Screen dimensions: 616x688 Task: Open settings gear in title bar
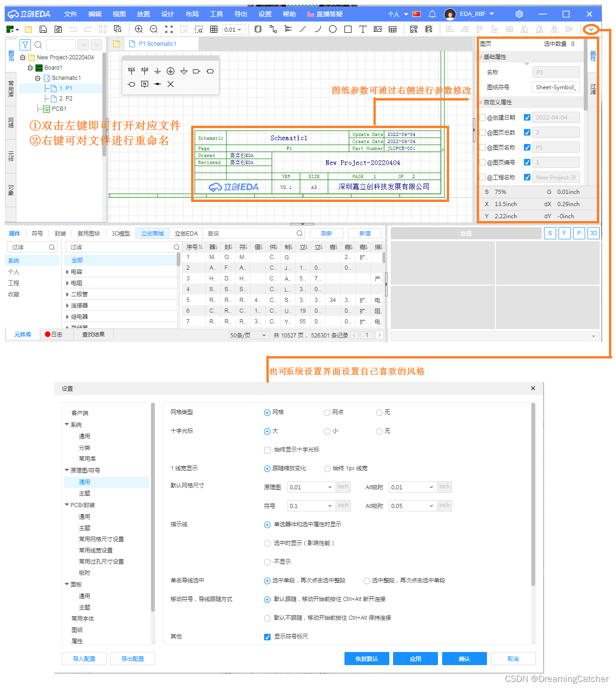coord(519,14)
